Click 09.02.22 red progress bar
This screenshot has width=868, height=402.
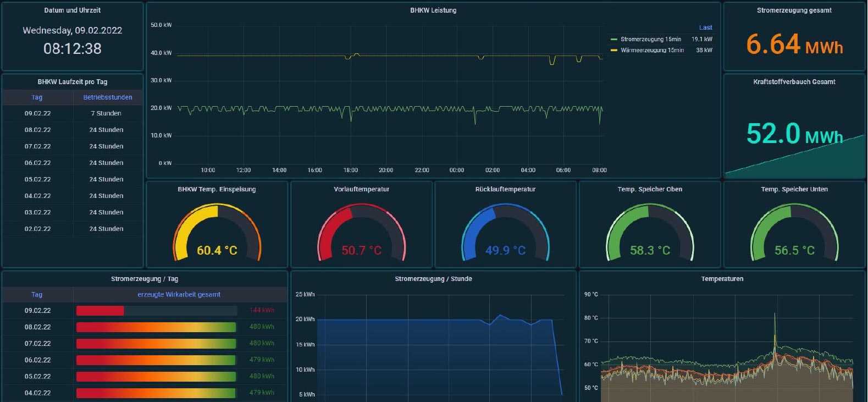100,311
